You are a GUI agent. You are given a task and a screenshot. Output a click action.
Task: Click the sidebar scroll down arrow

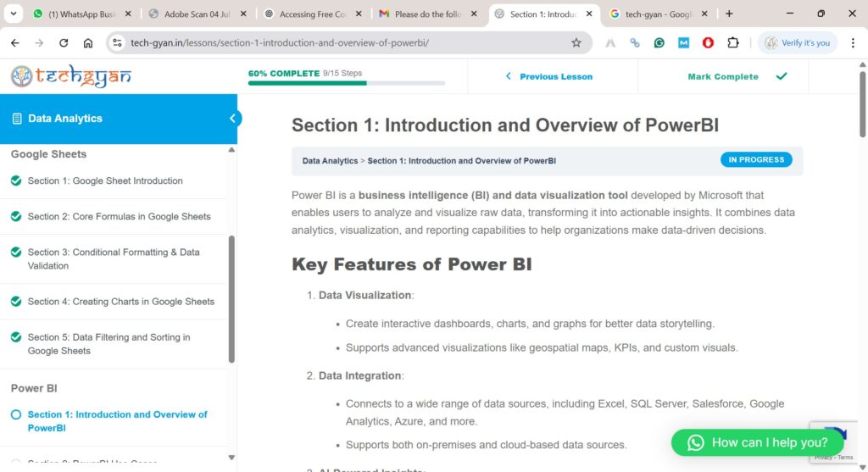[x=231, y=458]
